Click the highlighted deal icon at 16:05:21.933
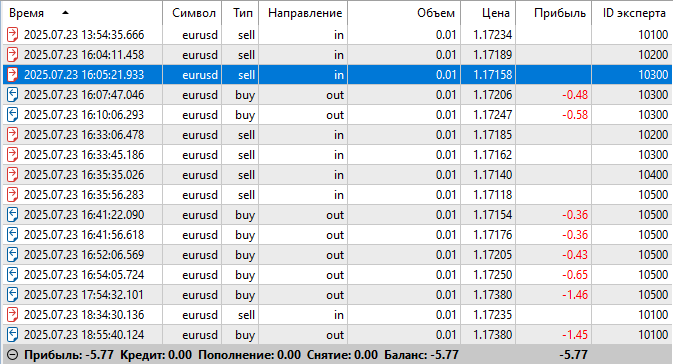 coord(12,75)
